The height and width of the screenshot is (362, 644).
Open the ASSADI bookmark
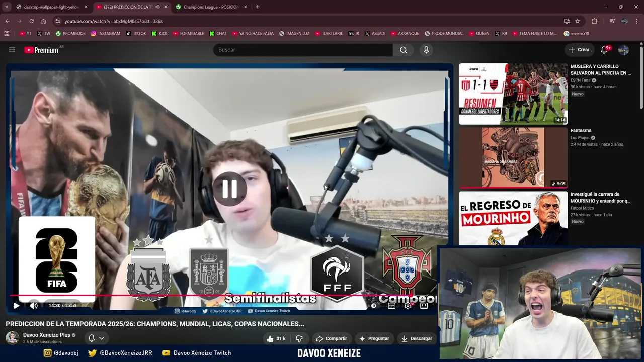[x=374, y=34]
